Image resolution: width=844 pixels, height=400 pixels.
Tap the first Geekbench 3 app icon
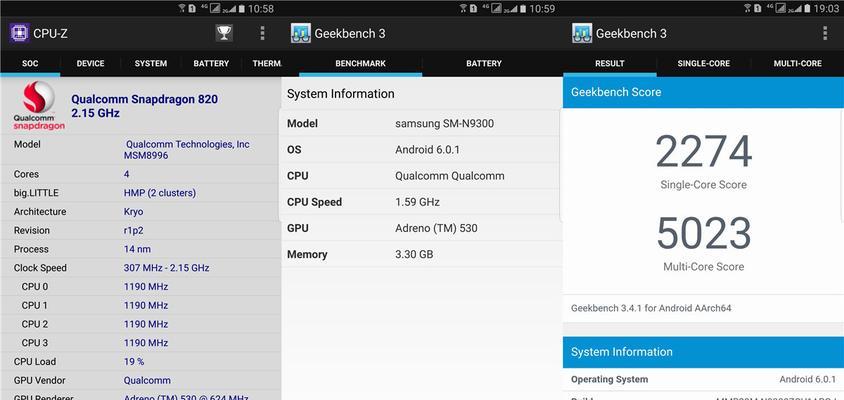(x=300, y=33)
